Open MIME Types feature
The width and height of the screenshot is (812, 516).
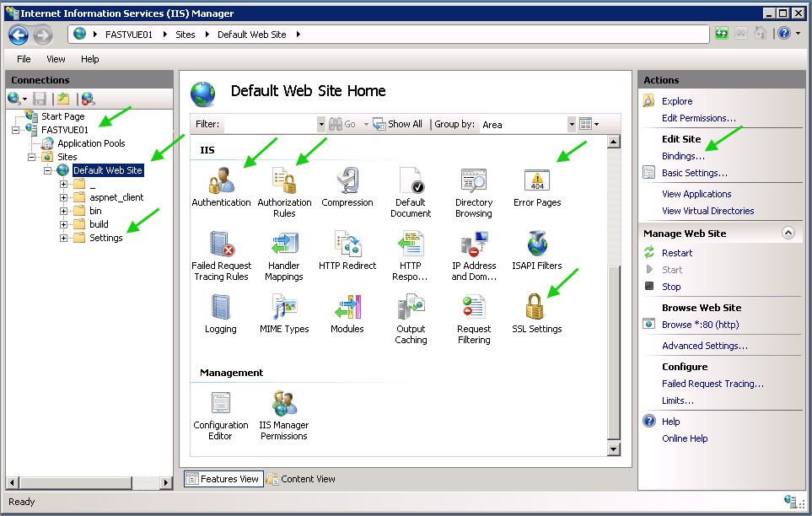point(284,314)
